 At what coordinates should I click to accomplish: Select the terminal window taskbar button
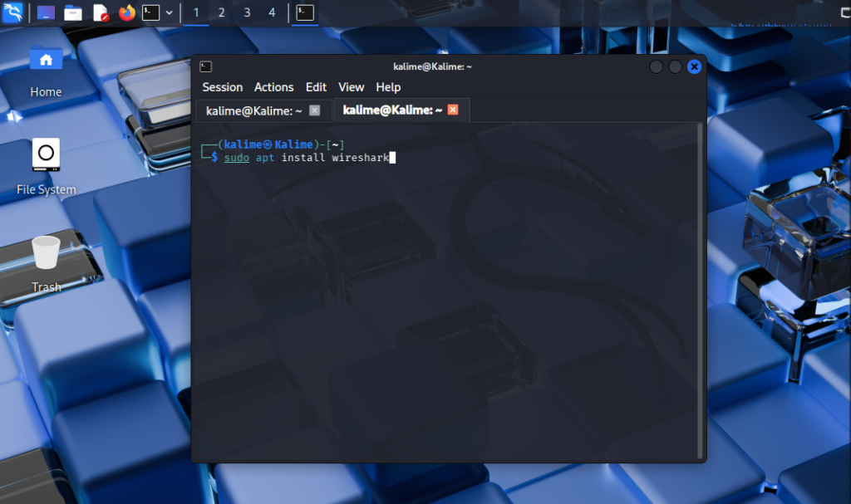[x=305, y=12]
